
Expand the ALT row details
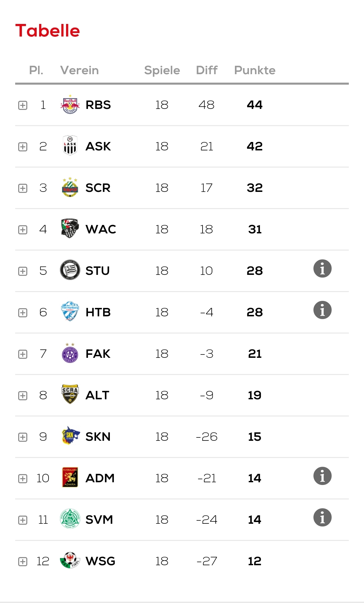[23, 396]
